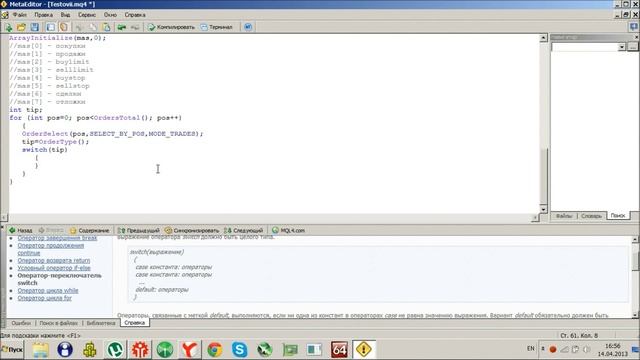Click the New file toolbar icon
Screen dimensions: 640x360
pos(8,27)
